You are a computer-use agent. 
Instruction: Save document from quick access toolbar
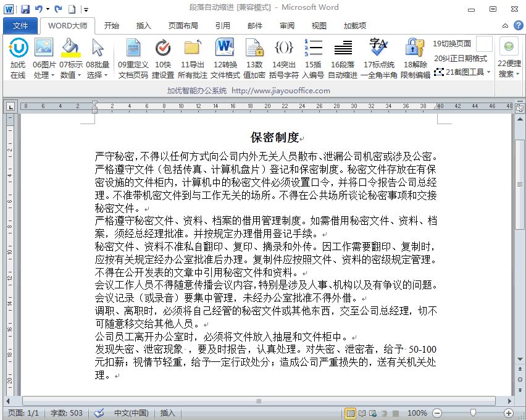pos(25,9)
